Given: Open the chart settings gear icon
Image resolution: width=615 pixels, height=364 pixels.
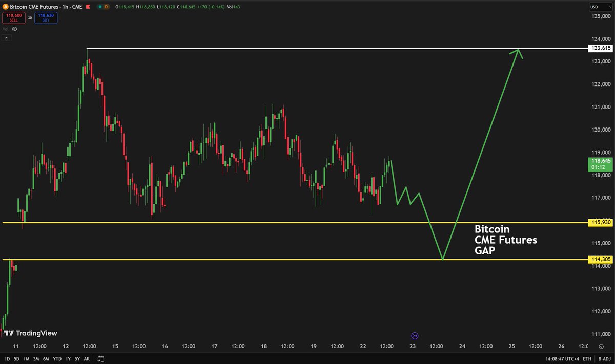Looking at the screenshot, I should click(600, 346).
